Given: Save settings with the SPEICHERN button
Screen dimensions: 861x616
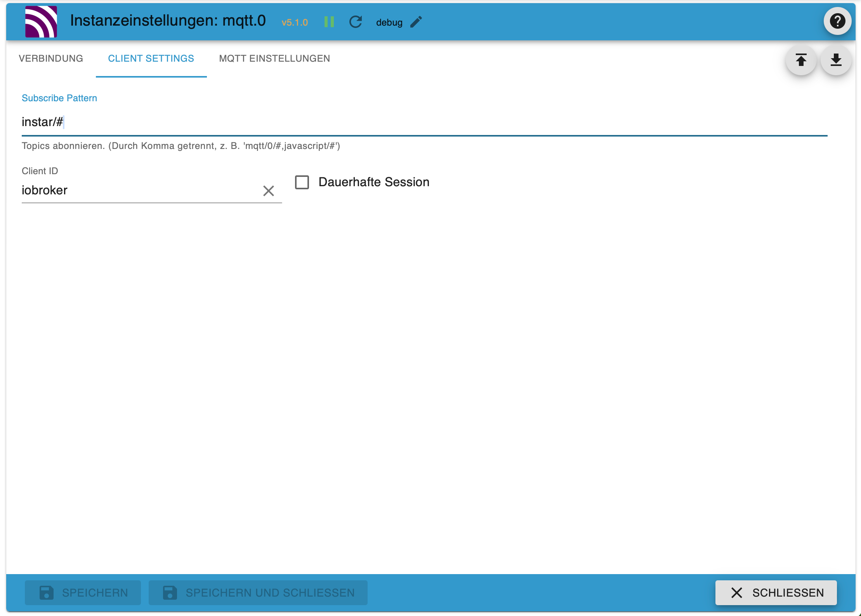Looking at the screenshot, I should [82, 592].
